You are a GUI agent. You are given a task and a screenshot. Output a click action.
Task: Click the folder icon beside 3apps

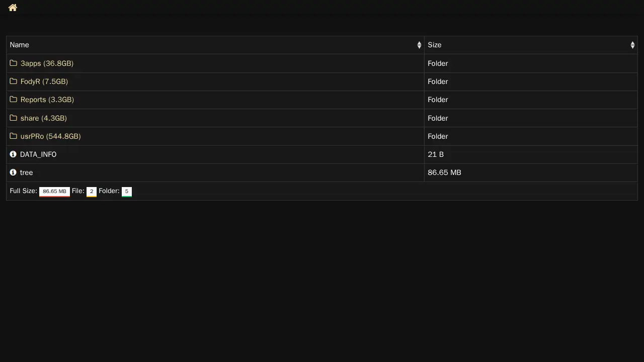[x=14, y=63]
